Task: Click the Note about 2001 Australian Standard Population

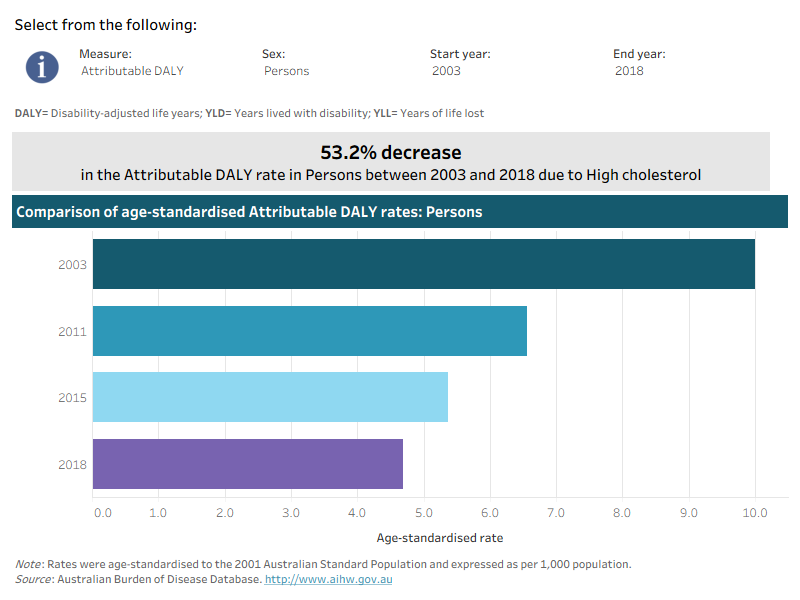Action: point(323,564)
